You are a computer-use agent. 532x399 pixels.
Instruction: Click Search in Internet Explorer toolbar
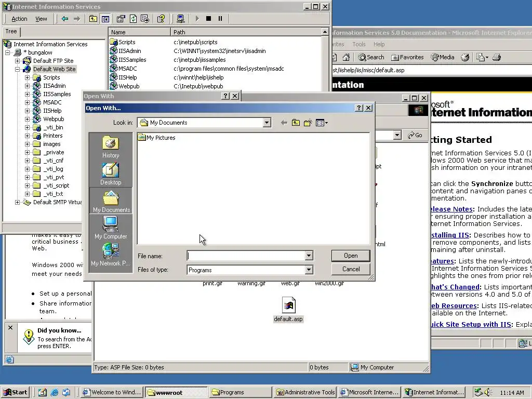click(371, 57)
